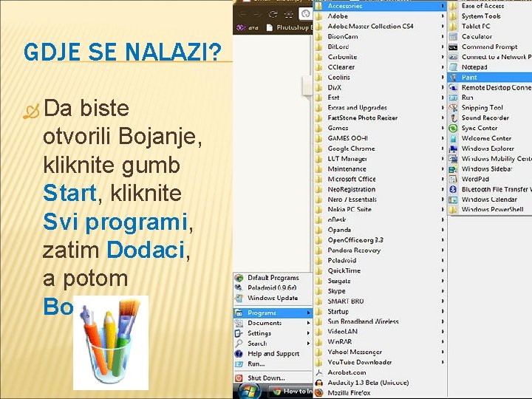Click the Windows Calendar icon
This screenshot has width=532, height=399.
[x=453, y=199]
